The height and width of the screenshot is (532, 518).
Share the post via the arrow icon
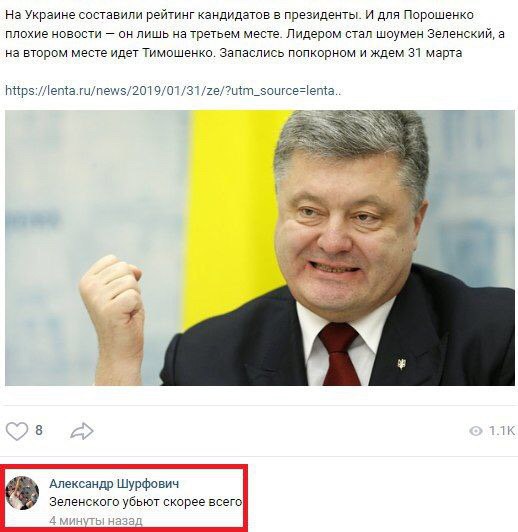click(x=82, y=431)
